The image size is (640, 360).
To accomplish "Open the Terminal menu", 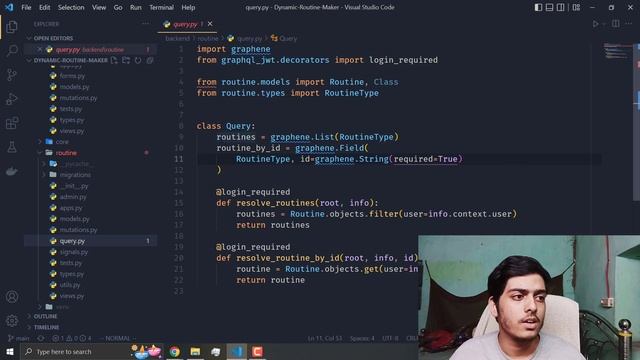I will coord(161,7).
